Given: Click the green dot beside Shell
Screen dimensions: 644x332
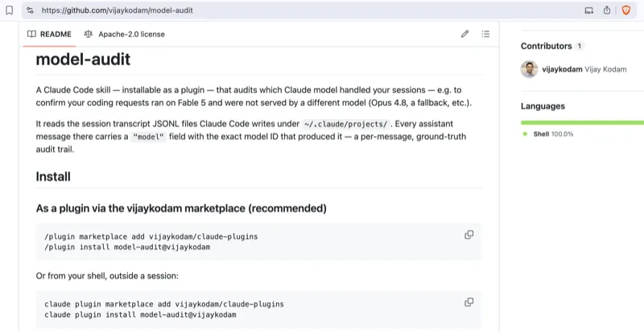Looking at the screenshot, I should 525,134.
